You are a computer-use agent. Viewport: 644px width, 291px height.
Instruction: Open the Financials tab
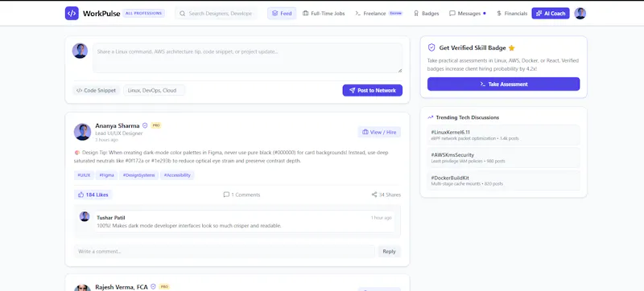(512, 14)
